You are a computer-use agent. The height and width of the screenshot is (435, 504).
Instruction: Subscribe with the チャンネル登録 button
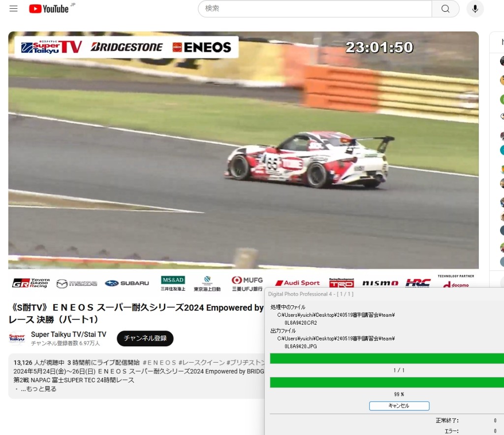tap(145, 338)
